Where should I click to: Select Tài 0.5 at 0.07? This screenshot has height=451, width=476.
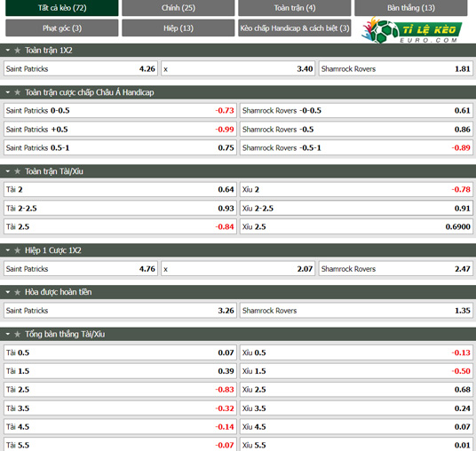(x=120, y=352)
